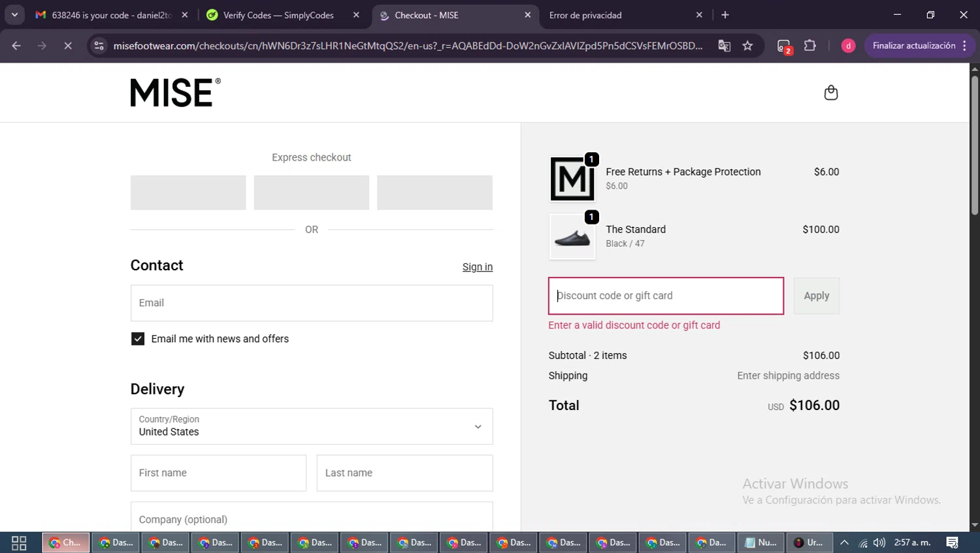This screenshot has height=553, width=980.
Task: Open the Google Translate page icon
Action: (x=724, y=46)
